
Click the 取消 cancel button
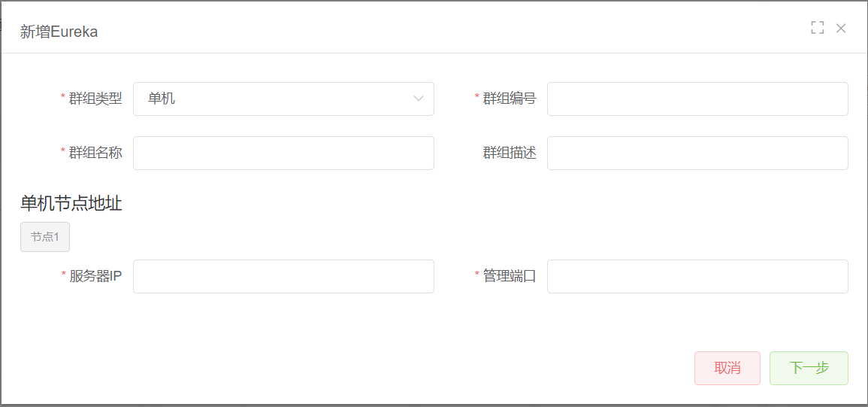click(727, 368)
